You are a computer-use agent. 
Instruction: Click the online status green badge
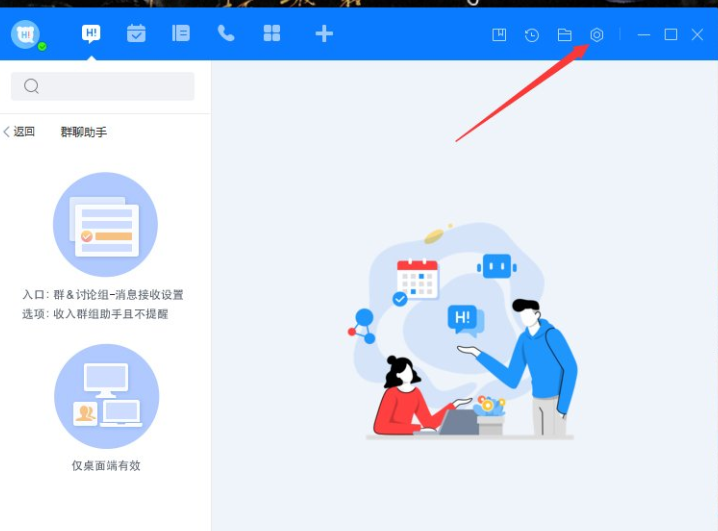pos(42,46)
